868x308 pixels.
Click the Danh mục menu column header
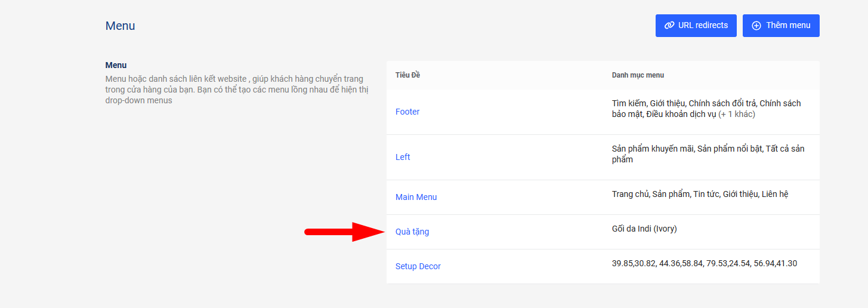[638, 75]
